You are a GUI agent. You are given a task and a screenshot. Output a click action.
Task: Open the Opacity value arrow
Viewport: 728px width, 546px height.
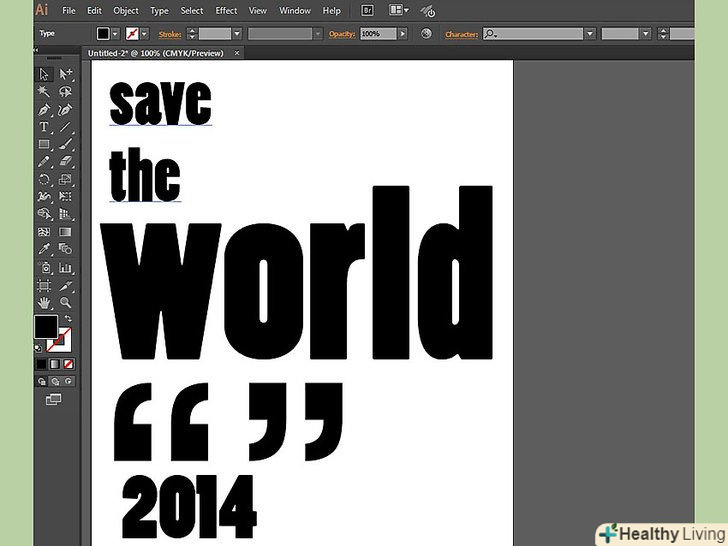403,33
